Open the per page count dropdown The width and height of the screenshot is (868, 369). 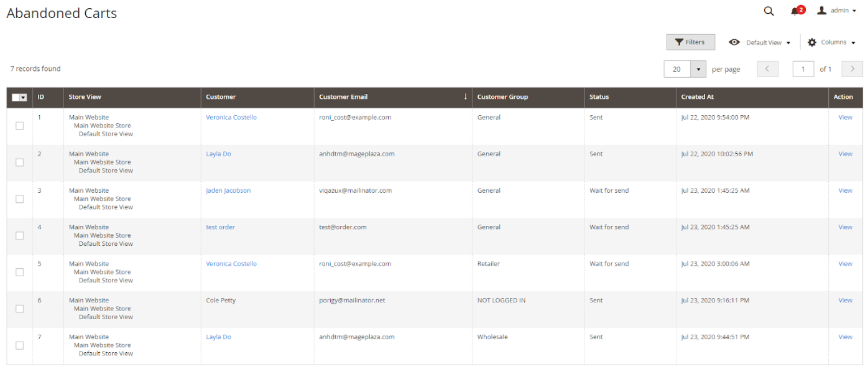click(x=698, y=69)
